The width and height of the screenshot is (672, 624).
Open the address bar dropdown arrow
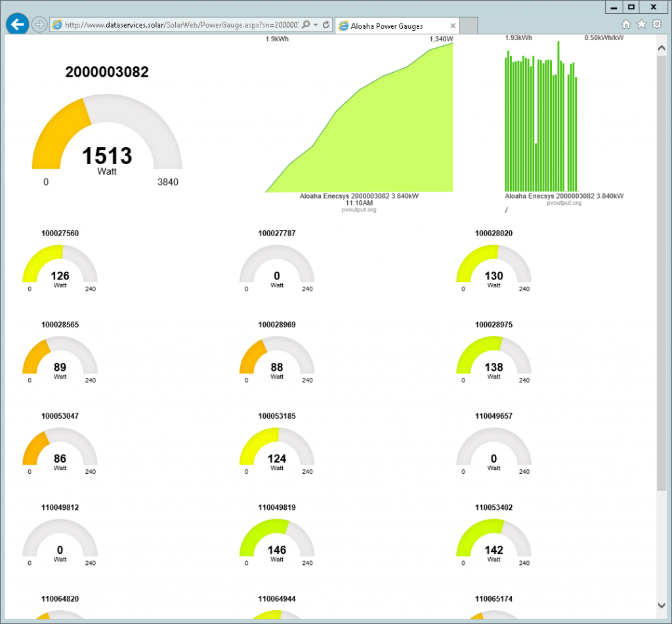tap(316, 25)
